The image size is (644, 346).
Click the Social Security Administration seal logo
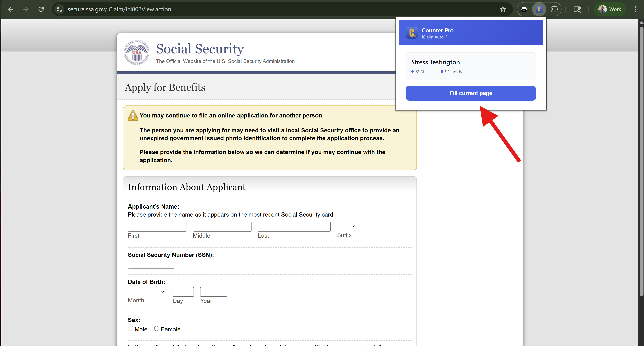click(x=136, y=52)
